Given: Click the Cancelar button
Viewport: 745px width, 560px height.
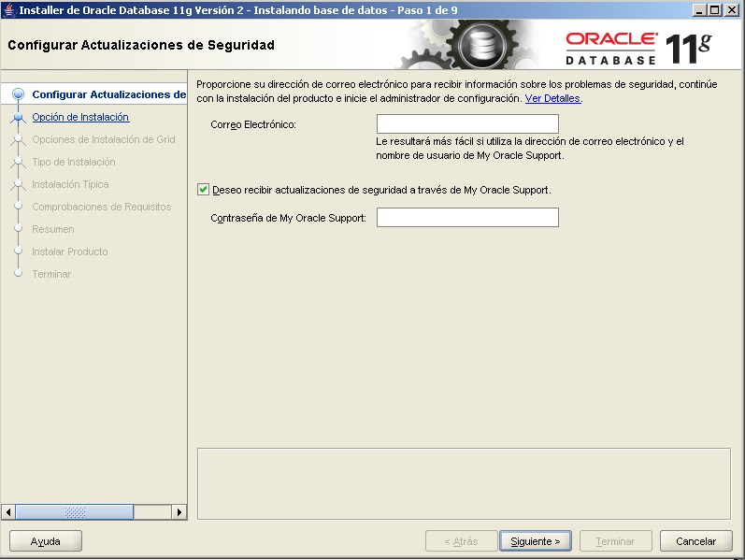Looking at the screenshot, I should coord(696,541).
